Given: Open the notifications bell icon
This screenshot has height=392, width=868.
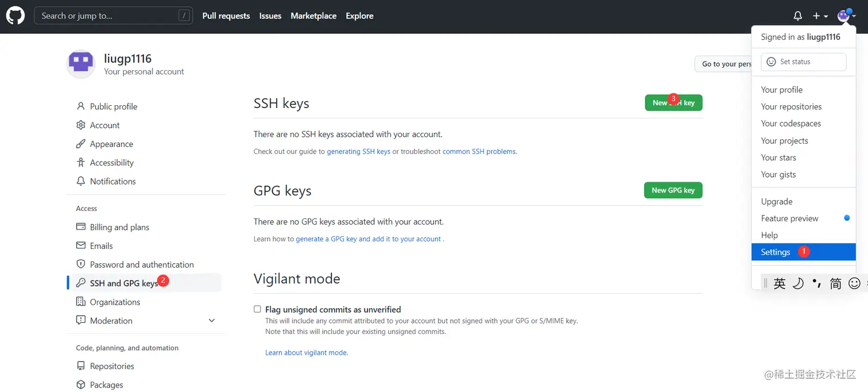Looking at the screenshot, I should pyautogui.click(x=797, y=16).
